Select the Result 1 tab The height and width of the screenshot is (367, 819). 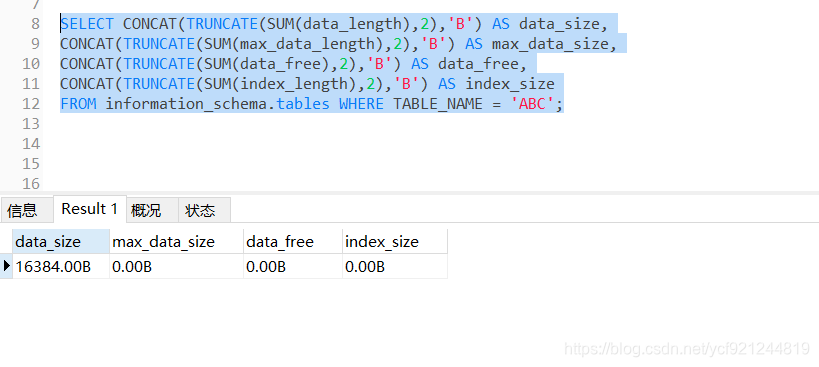tap(90, 209)
